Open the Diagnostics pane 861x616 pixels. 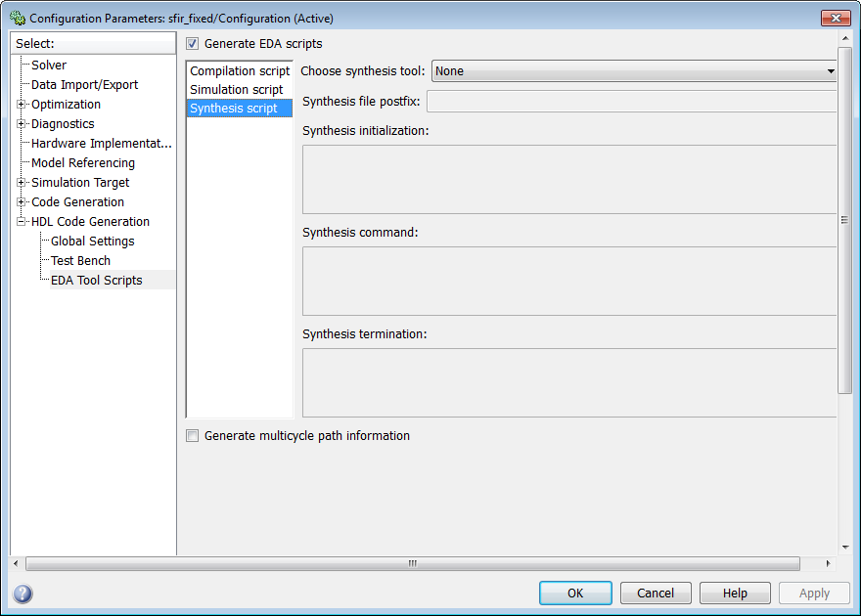click(63, 124)
